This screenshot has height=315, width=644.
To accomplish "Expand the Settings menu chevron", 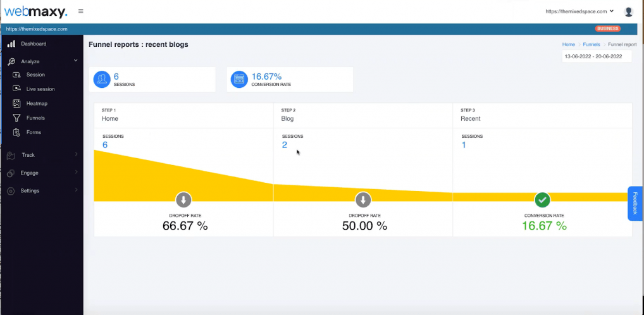I will [x=77, y=190].
